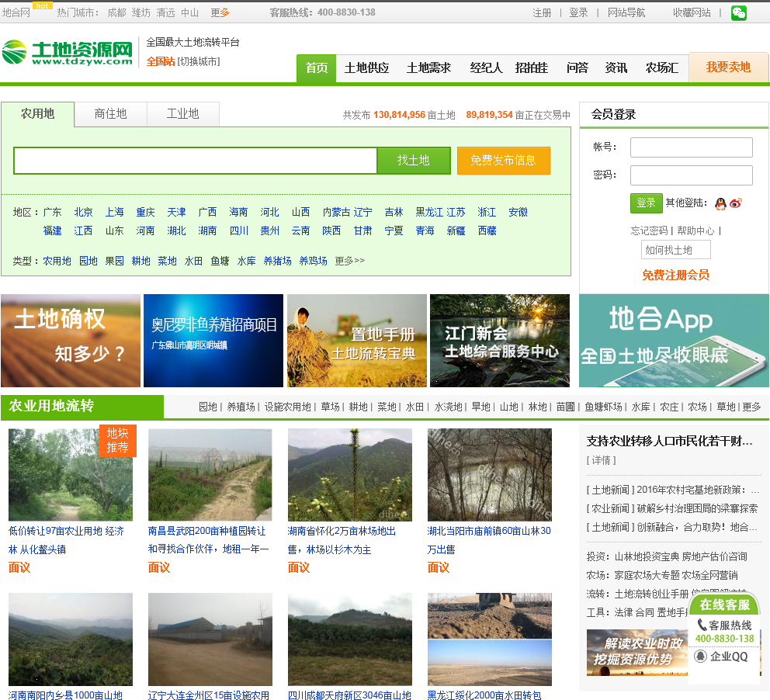The width and height of the screenshot is (770, 700).
Task: Click the 企业QQ customer service icon
Action: point(700,657)
